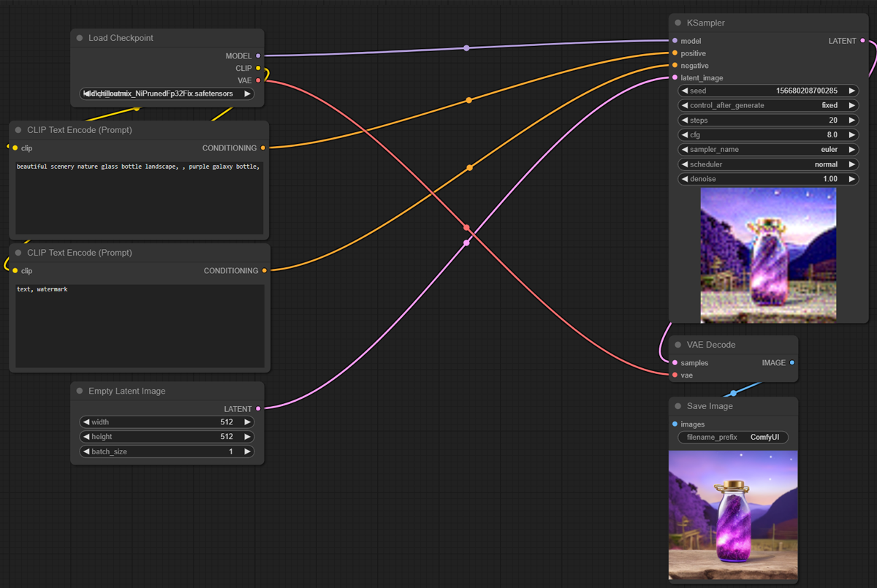Click the filename_prefix field in Save Image
This screenshot has width=877, height=588.
pyautogui.click(x=733, y=438)
